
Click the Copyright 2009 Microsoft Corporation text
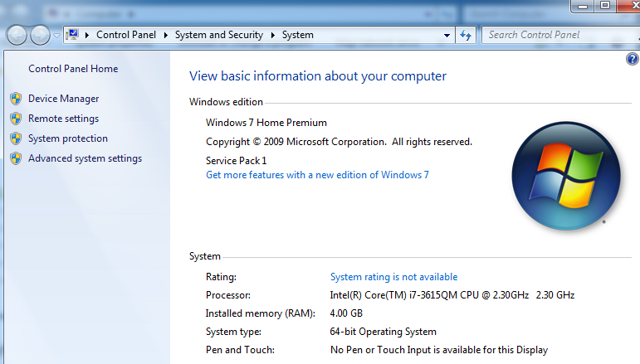point(339,142)
